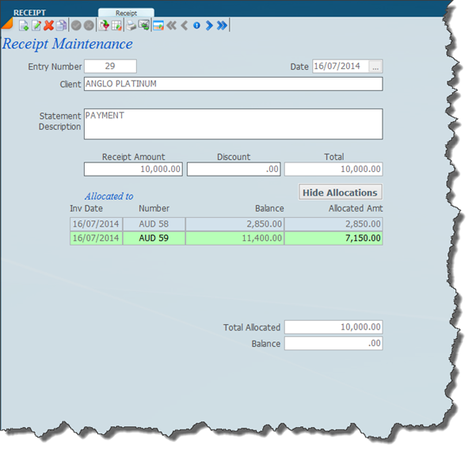Open the date picker ellipsis button
The height and width of the screenshot is (454, 476).
click(376, 67)
